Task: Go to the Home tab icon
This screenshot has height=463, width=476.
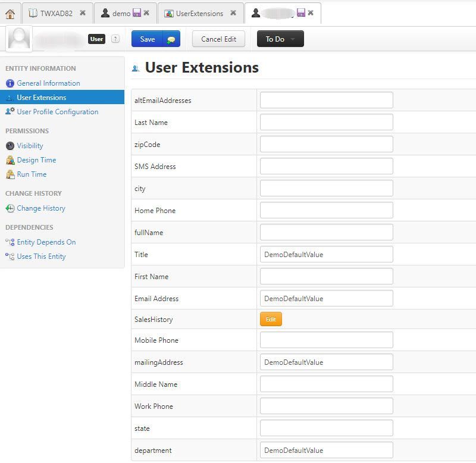Action: [10, 14]
